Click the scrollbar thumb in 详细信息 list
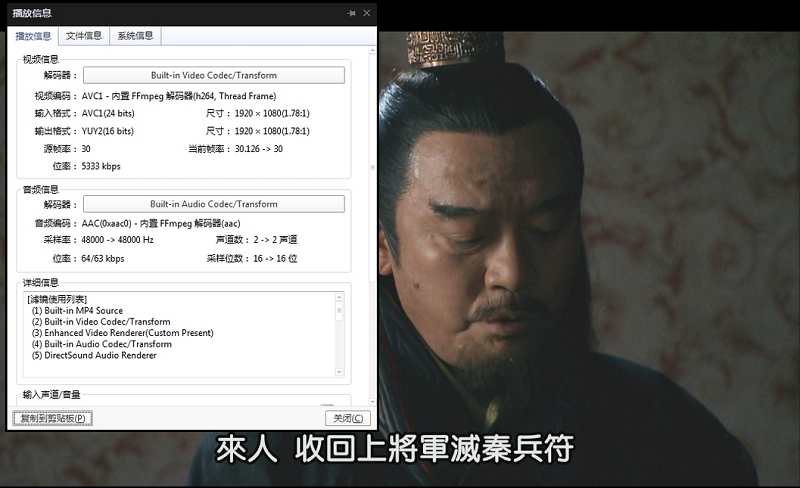This screenshot has height=488, width=800. click(x=339, y=308)
